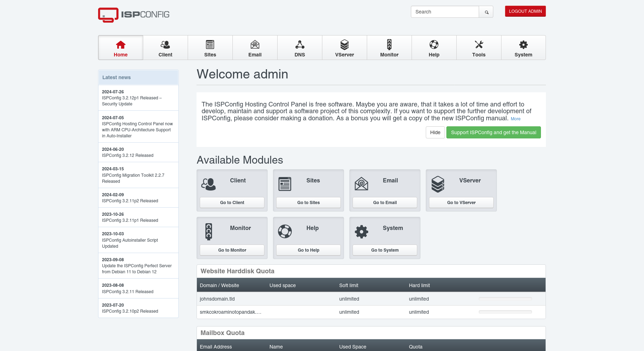Image resolution: width=644 pixels, height=351 pixels.
Task: Click the ISPConfig logo
Action: pyautogui.click(x=134, y=15)
